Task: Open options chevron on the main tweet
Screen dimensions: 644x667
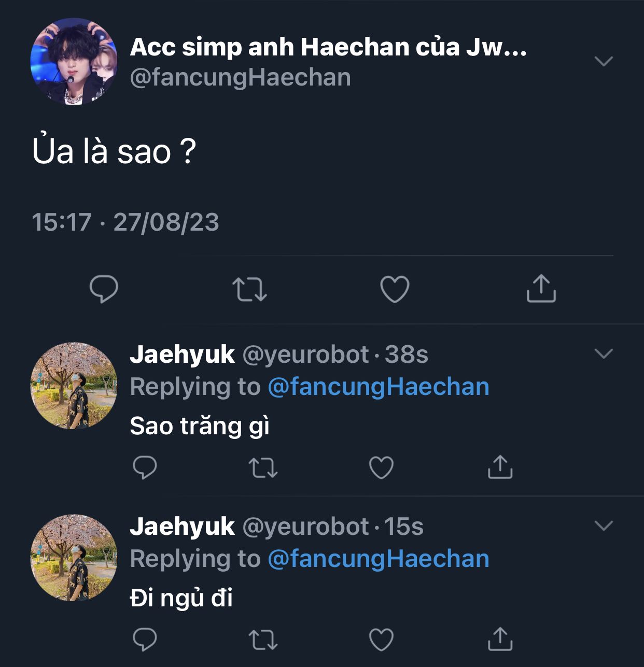Action: coord(604,61)
